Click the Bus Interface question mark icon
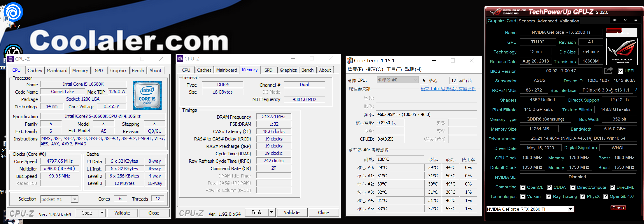Viewport: 644px width, 224px height. pyautogui.click(x=636, y=90)
